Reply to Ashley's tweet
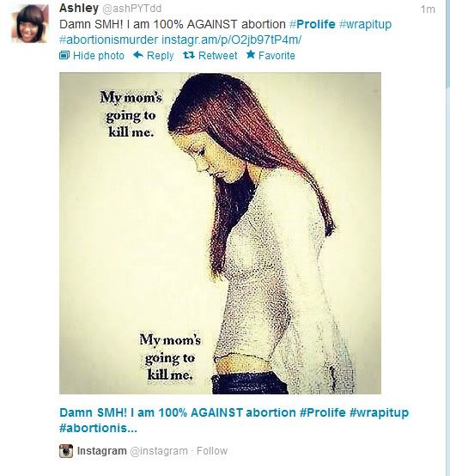The image size is (450, 476). (x=160, y=56)
